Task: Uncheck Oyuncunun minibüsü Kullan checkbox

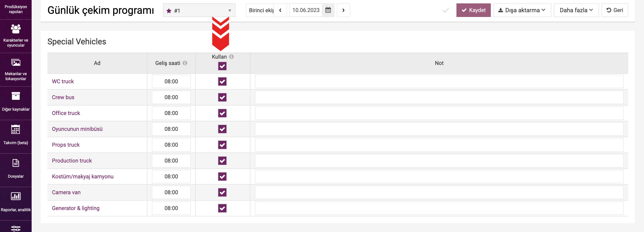Action: tap(222, 129)
